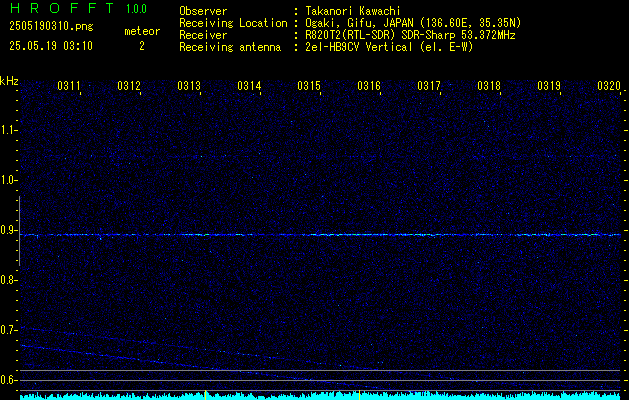Click frequency label 0.8

coord(9,280)
